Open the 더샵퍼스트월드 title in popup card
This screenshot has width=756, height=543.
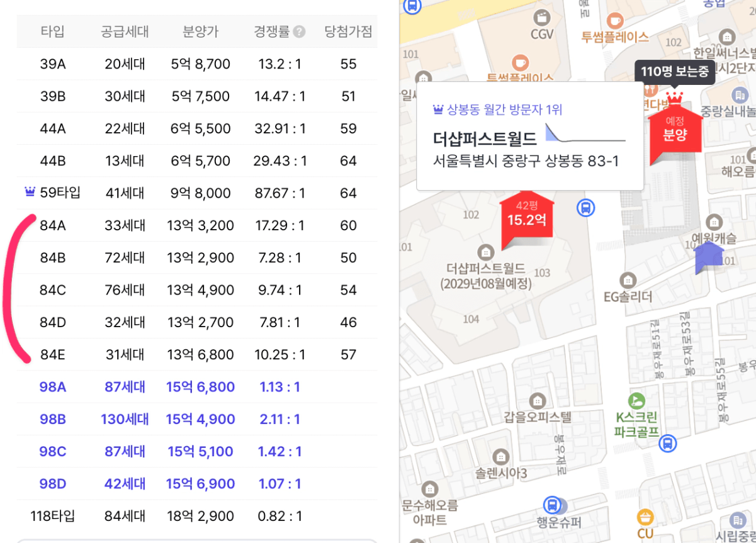pos(485,138)
